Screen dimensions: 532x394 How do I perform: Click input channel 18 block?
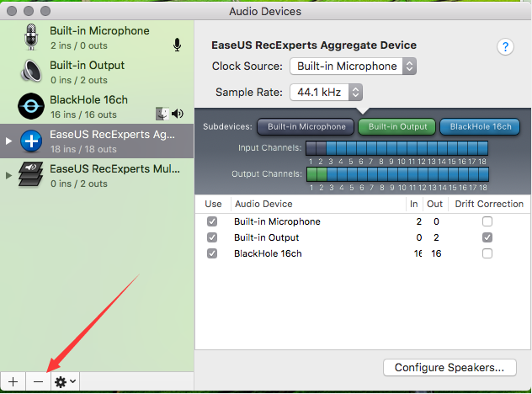[483, 148]
